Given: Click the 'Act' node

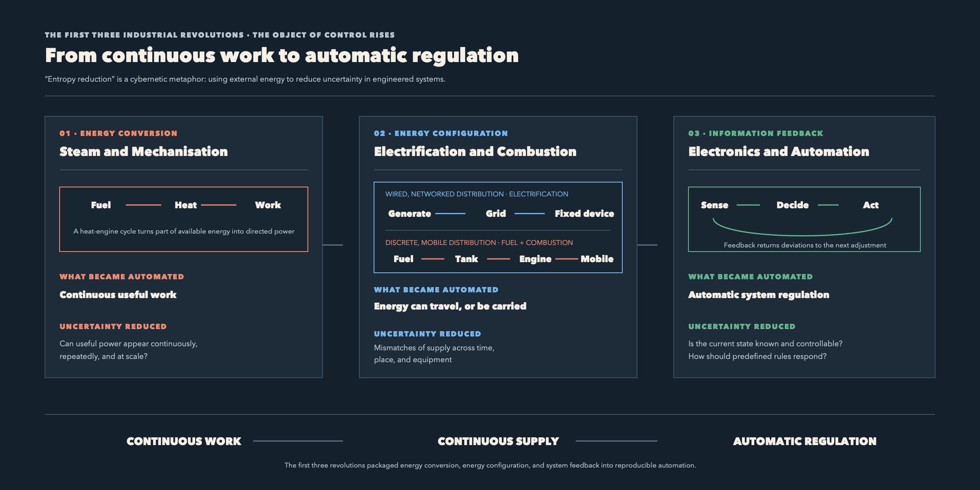Looking at the screenshot, I should 871,205.
